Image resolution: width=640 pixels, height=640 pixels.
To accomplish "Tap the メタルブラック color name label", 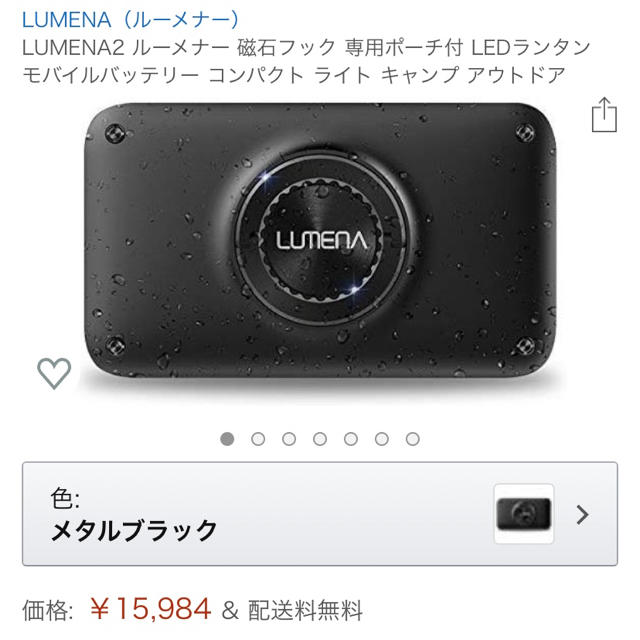I will pyautogui.click(x=134, y=531).
